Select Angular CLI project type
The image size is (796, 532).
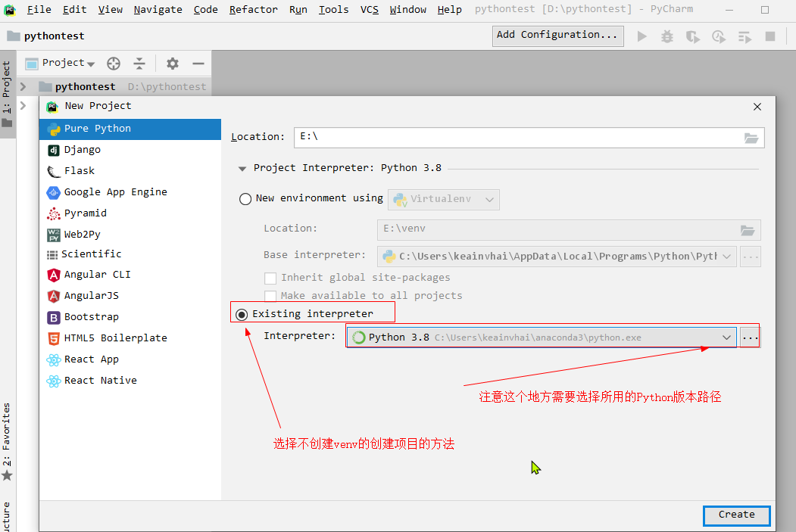(x=130, y=275)
